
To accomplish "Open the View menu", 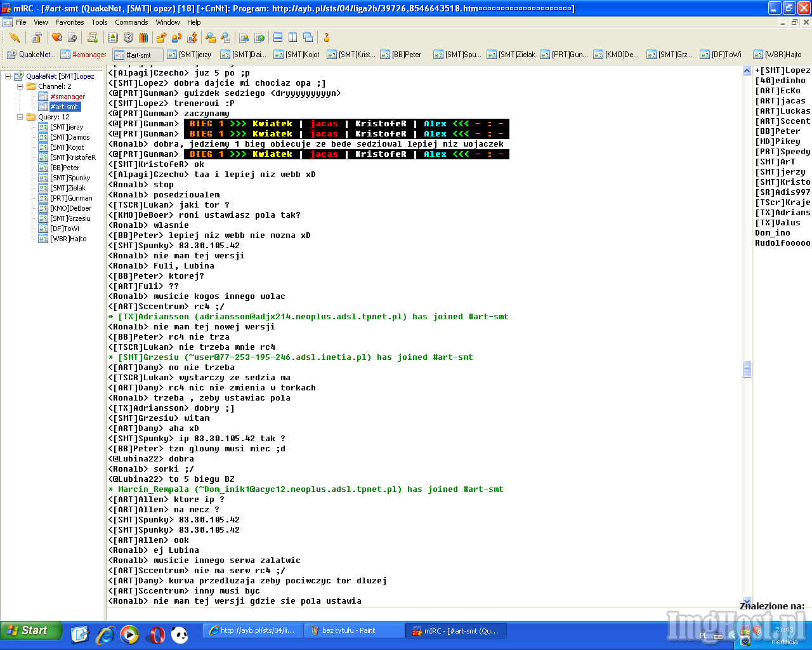I will click(x=41, y=22).
